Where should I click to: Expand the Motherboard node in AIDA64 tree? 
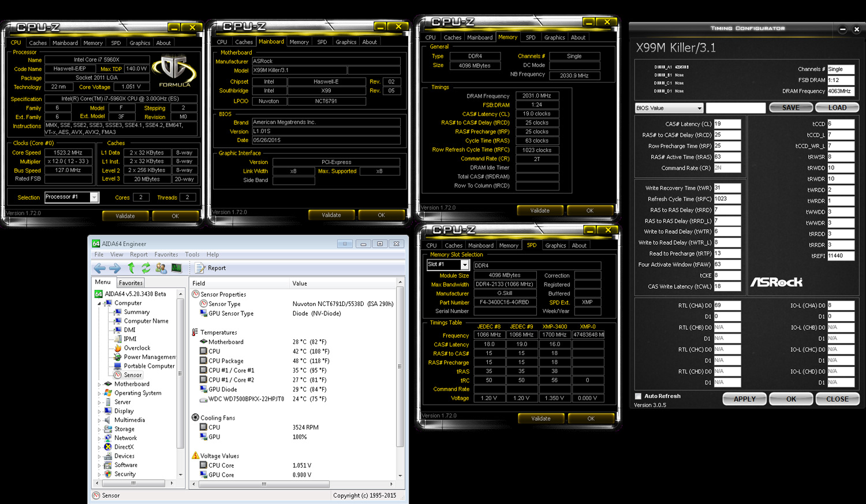point(99,384)
